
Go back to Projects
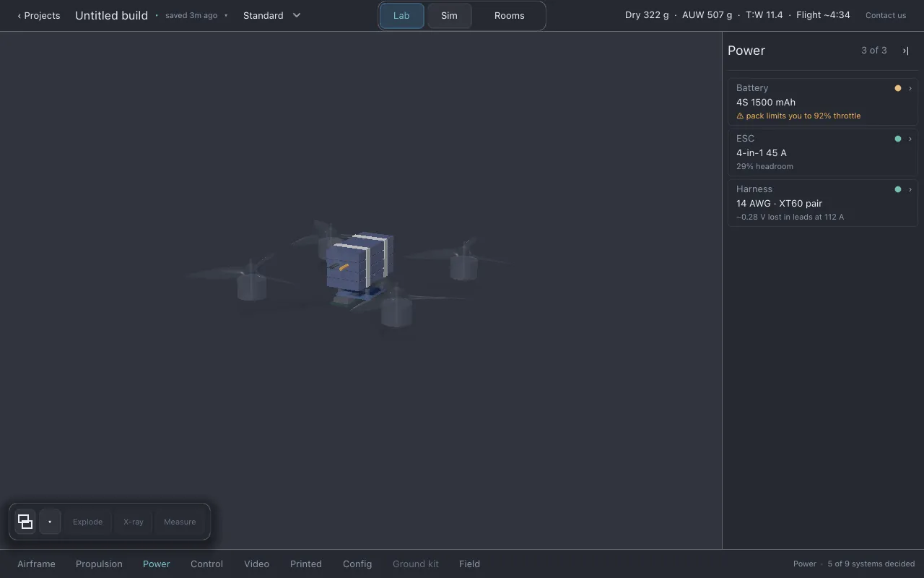tap(39, 15)
